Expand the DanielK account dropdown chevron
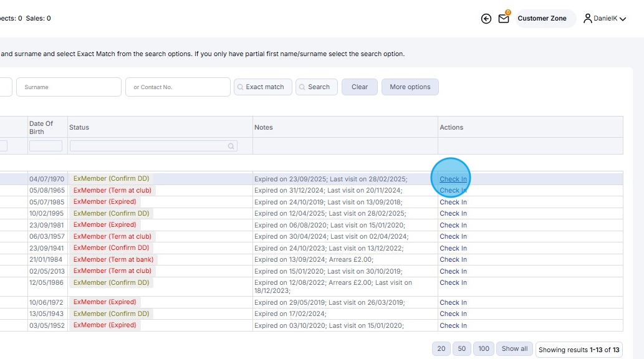644x359 pixels. pos(623,19)
